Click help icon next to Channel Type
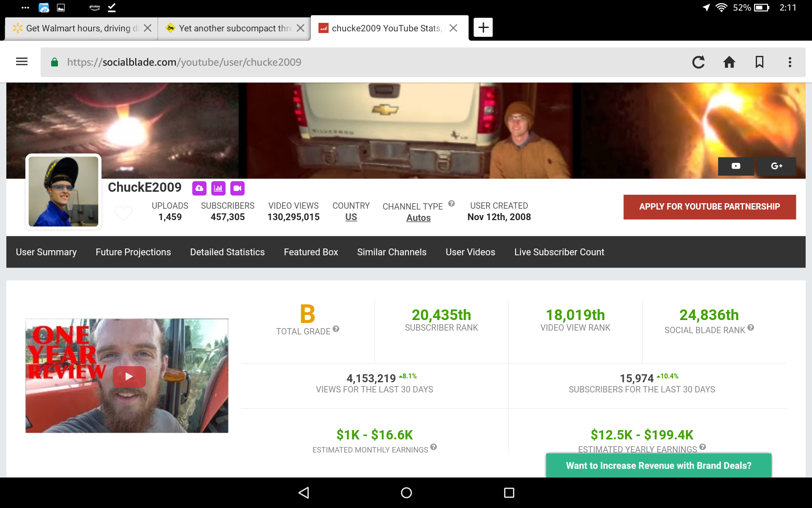The width and height of the screenshot is (812, 508). [x=451, y=204]
